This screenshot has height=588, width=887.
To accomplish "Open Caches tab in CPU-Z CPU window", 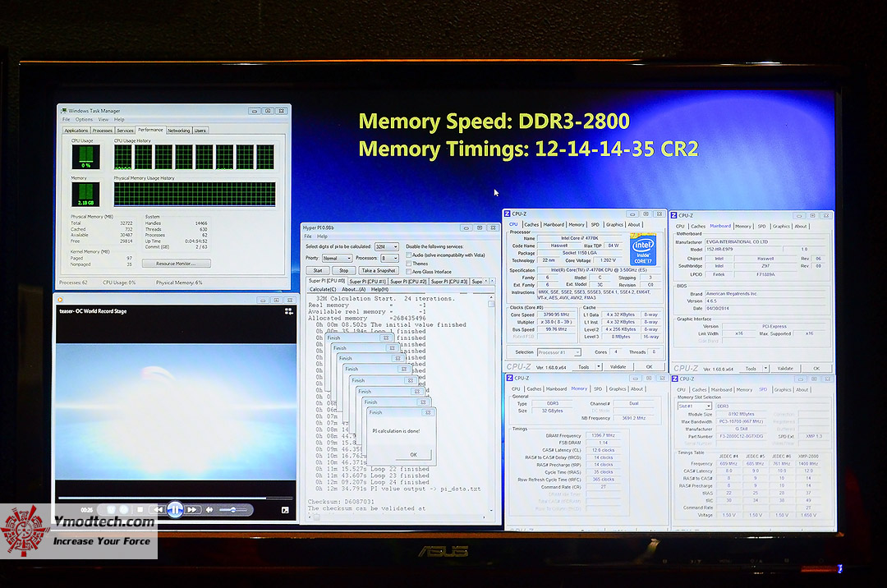I will click(x=531, y=225).
